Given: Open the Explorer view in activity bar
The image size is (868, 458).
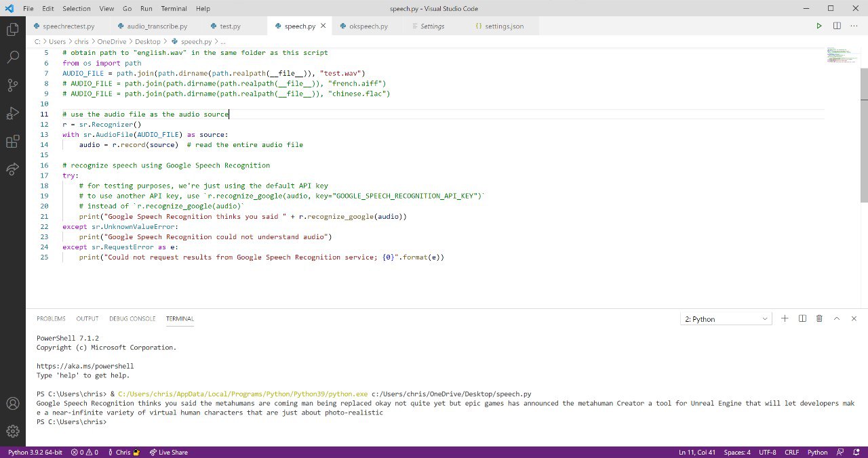Looking at the screenshot, I should tap(12, 30).
